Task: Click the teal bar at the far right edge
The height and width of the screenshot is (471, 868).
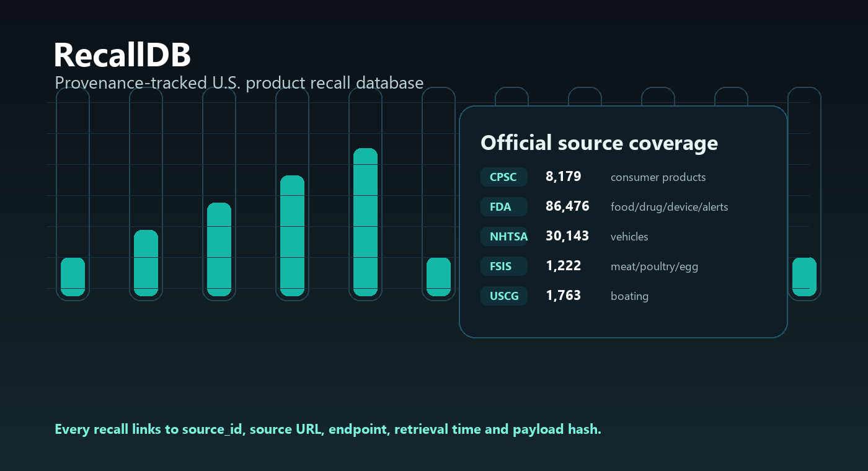Action: pyautogui.click(x=804, y=276)
